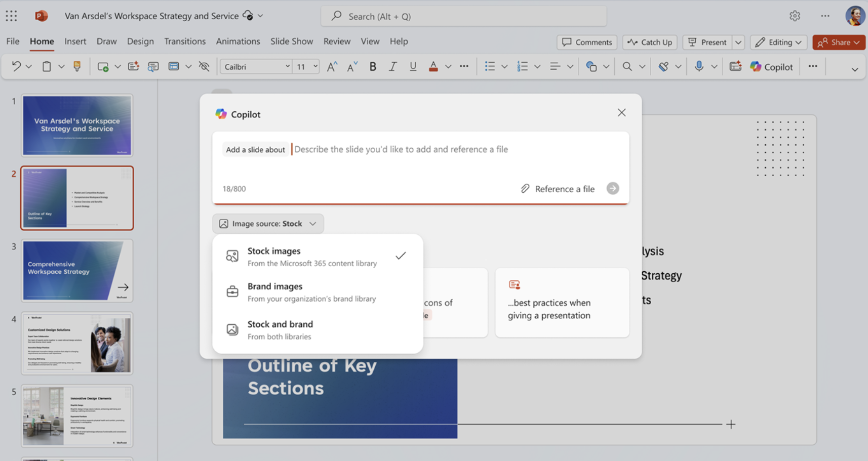Screen dimensions: 868x461
Task: Open the document title dropdown chevron
Action: coord(260,16)
